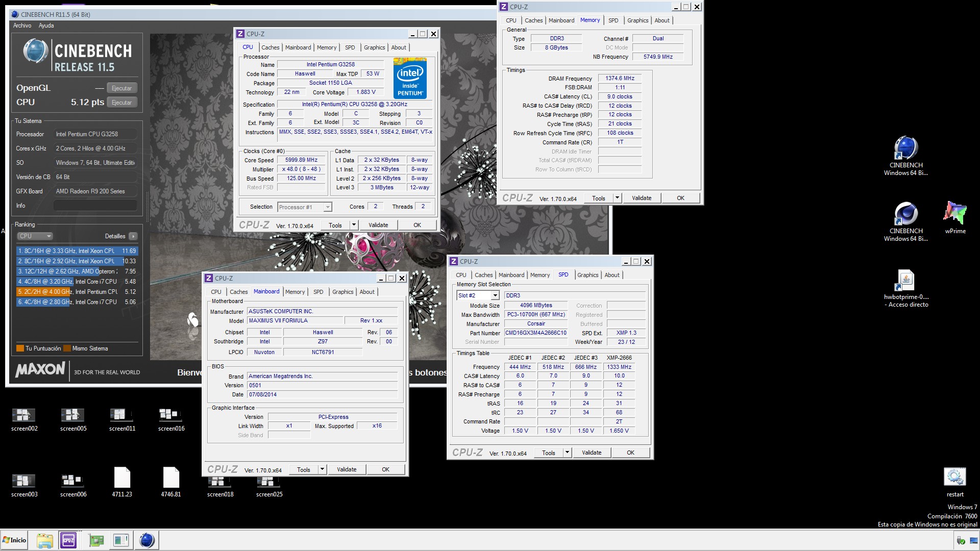The image size is (980, 551).
Task: Click the Info input field in Cinebench
Action: pos(95,206)
